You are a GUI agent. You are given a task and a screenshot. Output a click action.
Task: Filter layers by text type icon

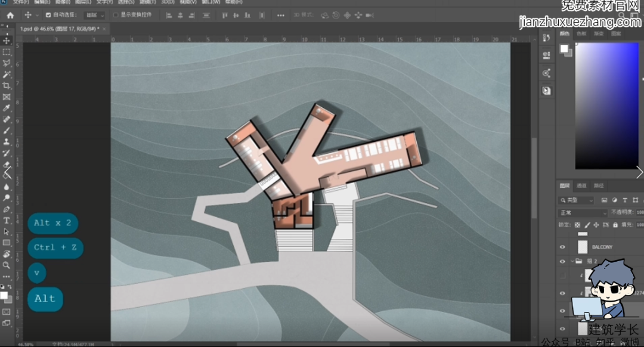[x=625, y=200]
